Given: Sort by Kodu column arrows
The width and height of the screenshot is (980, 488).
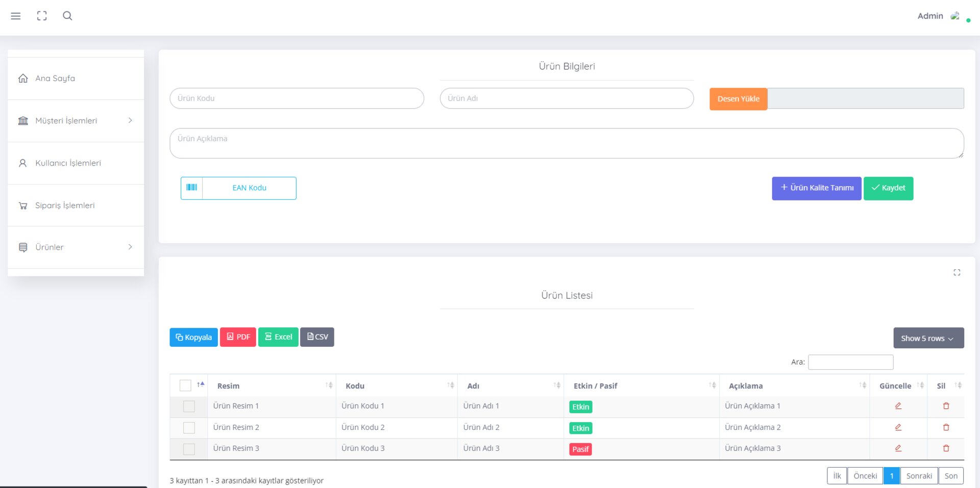Looking at the screenshot, I should click(x=451, y=386).
